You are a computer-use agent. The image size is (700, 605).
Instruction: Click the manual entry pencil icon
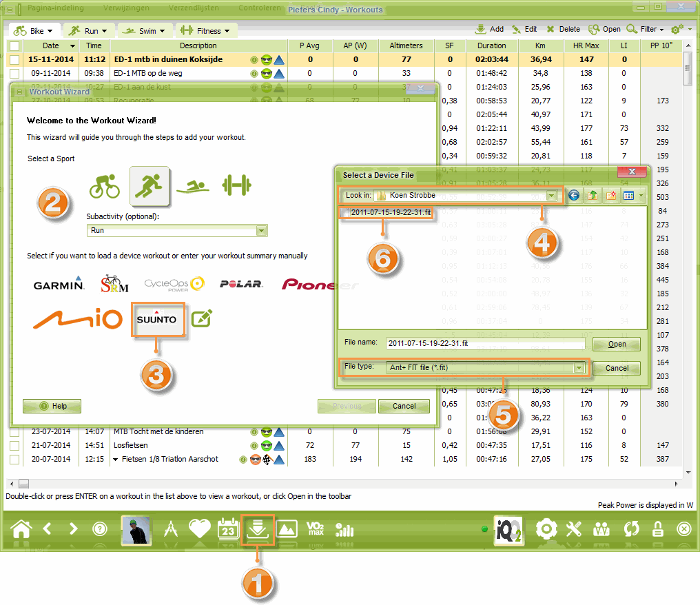tap(201, 318)
